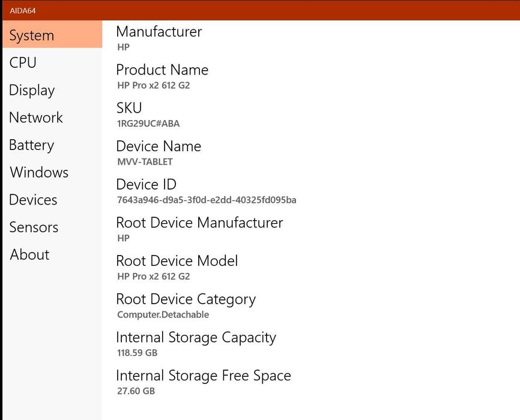Select the System section in sidebar
The width and height of the screenshot is (520, 420).
pyautogui.click(x=52, y=34)
